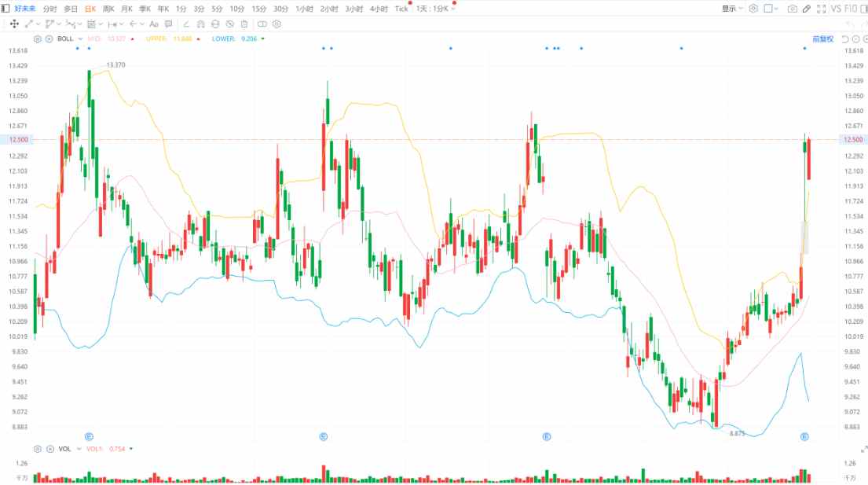Open drawing tools settings gear

pyautogui.click(x=277, y=24)
